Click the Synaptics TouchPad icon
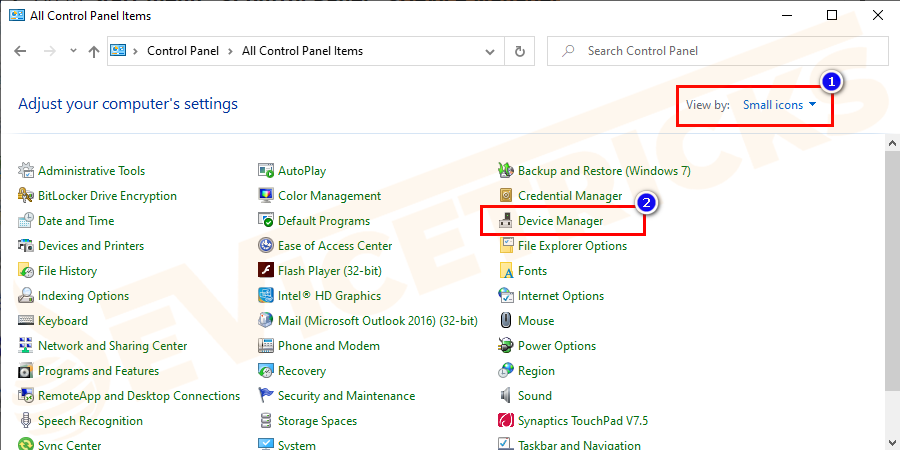900x450 pixels. click(x=506, y=421)
